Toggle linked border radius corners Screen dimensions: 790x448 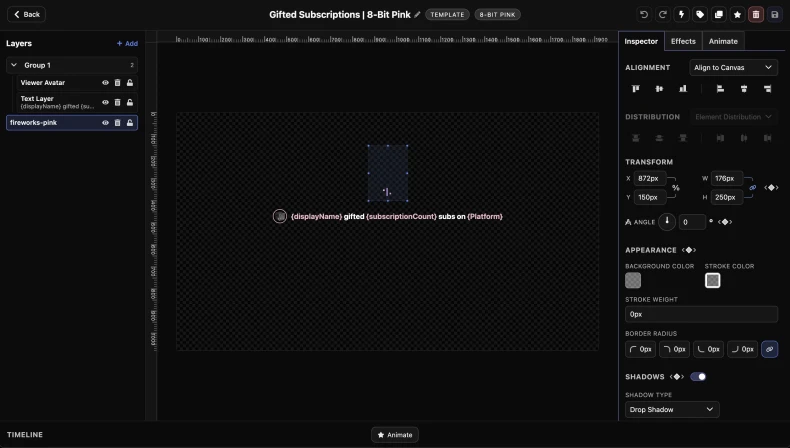click(769, 349)
